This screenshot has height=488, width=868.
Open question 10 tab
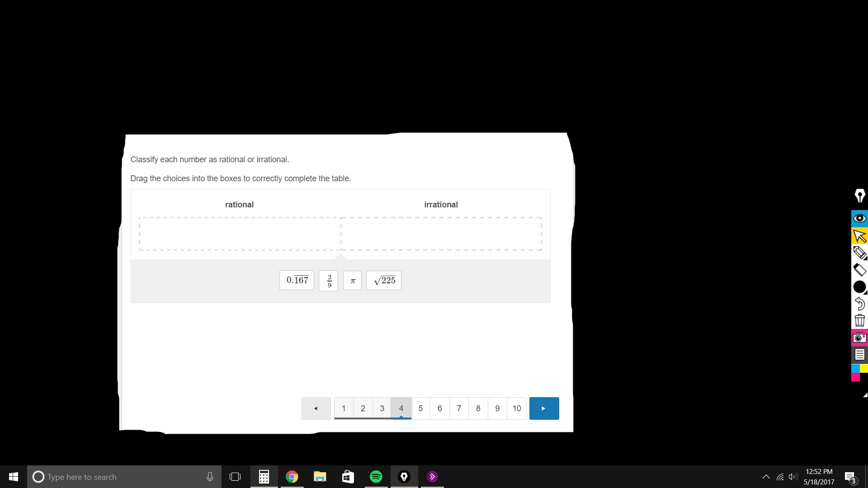pyautogui.click(x=517, y=408)
